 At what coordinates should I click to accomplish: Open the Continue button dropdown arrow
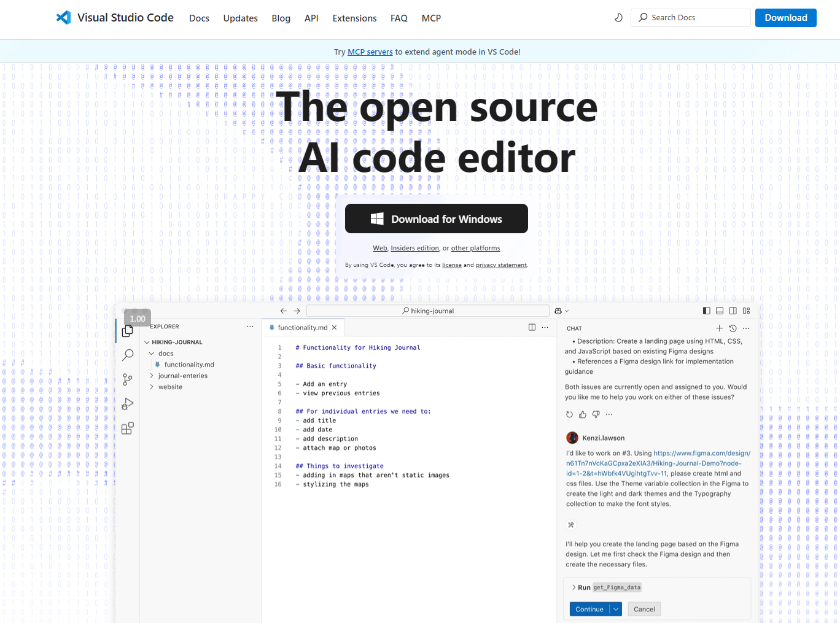coord(616,609)
